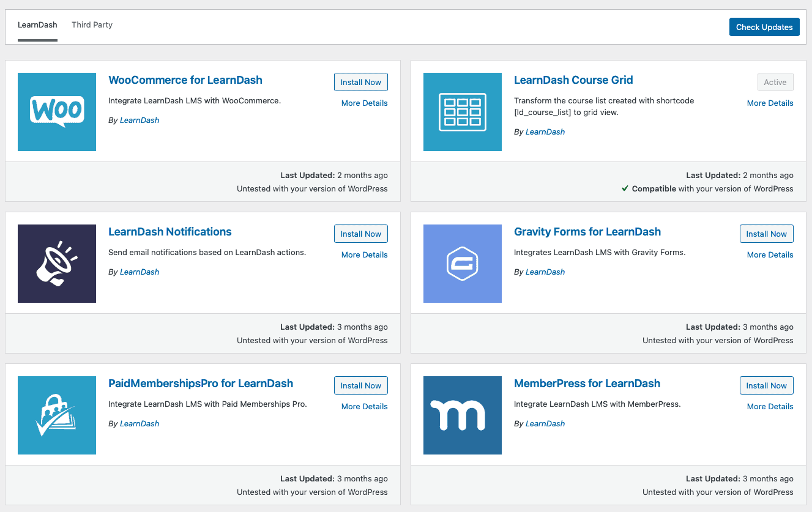This screenshot has height=512, width=812.
Task: Click Last Updated text on PaidMembershipsPro card
Action: (334, 478)
